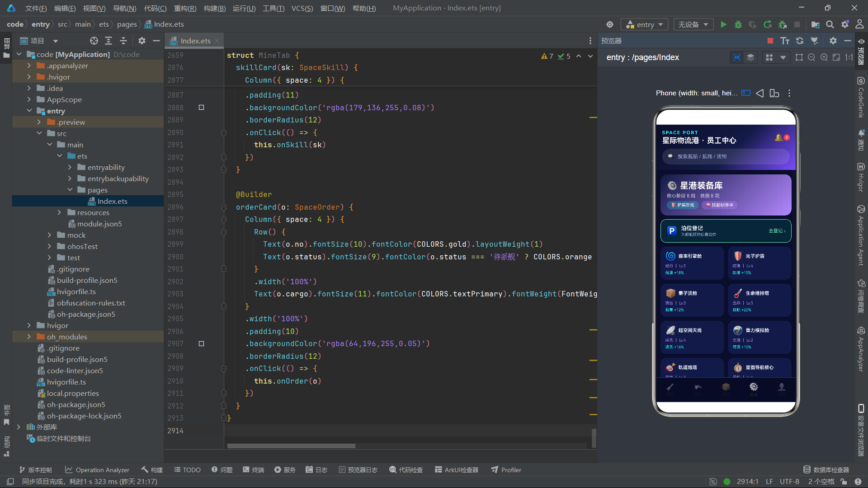868x488 pixels.
Task: Rotate device back arrow in previewer
Action: click(x=760, y=93)
